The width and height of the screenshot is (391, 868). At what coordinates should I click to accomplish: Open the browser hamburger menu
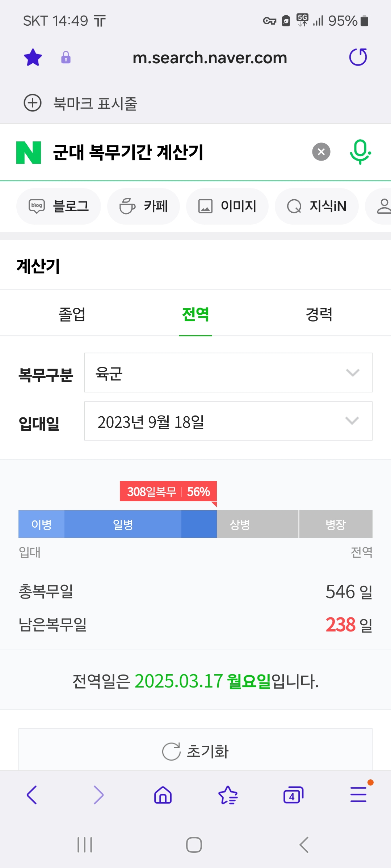[x=358, y=795]
